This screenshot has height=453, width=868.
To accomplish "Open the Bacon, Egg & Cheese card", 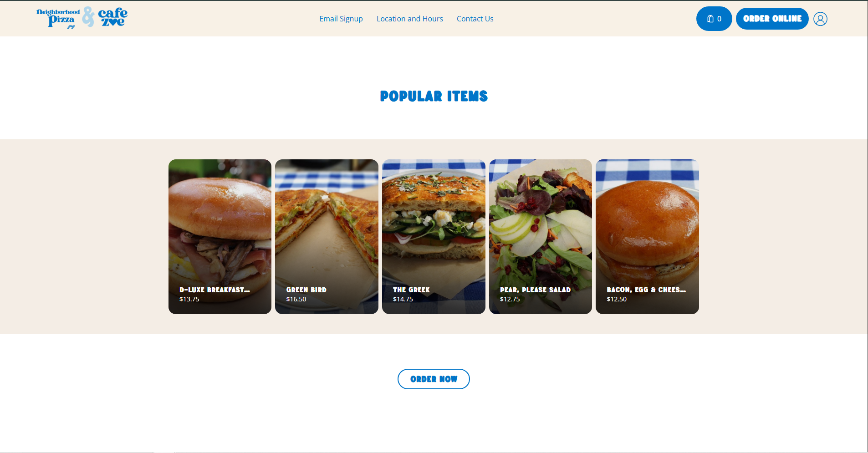I will pyautogui.click(x=647, y=237).
